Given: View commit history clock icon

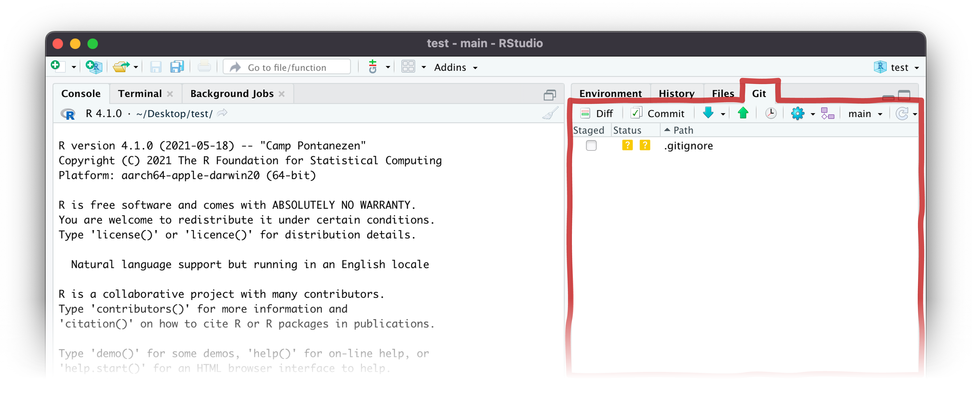Looking at the screenshot, I should [771, 113].
